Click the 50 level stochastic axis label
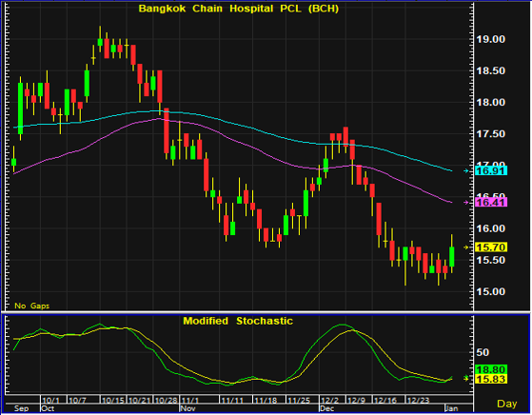Viewport: 532px width, 415px height. tap(483, 352)
